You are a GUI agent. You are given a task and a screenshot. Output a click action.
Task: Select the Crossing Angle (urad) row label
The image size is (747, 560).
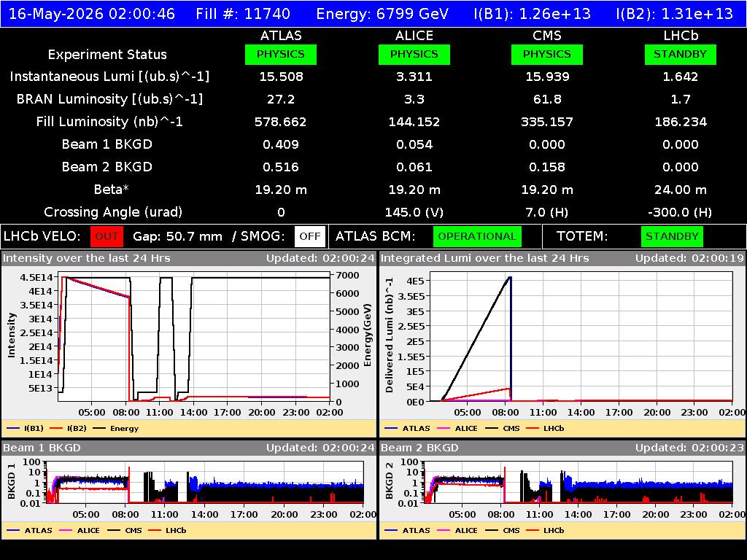[x=113, y=212]
